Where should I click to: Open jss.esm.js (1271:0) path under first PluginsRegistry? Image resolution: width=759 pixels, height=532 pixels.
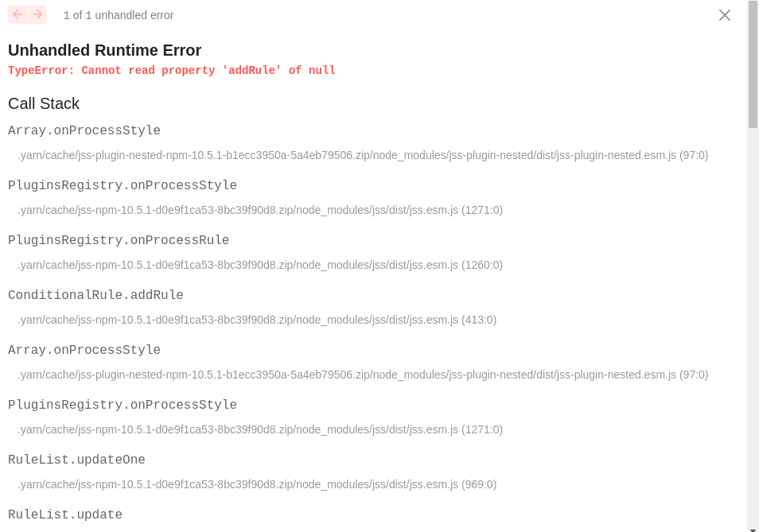260,210
